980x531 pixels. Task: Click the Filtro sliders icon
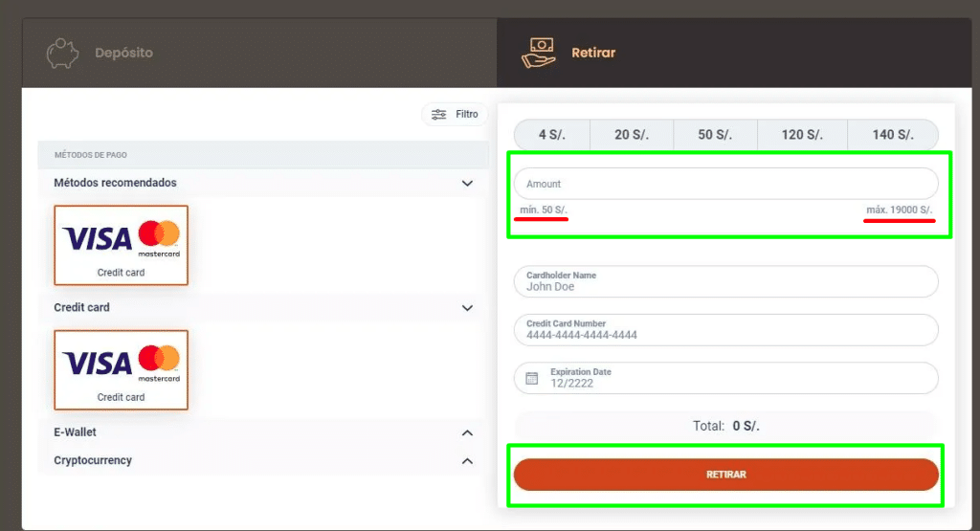pos(438,115)
